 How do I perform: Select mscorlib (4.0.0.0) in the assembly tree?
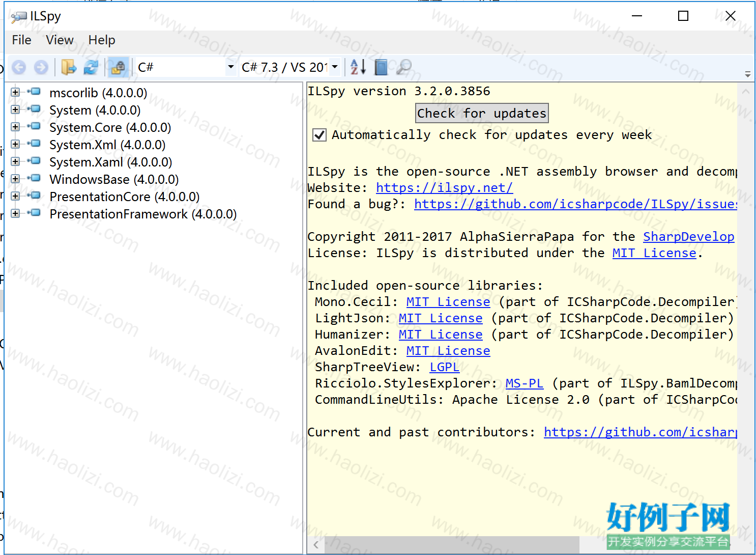pyautogui.click(x=98, y=93)
